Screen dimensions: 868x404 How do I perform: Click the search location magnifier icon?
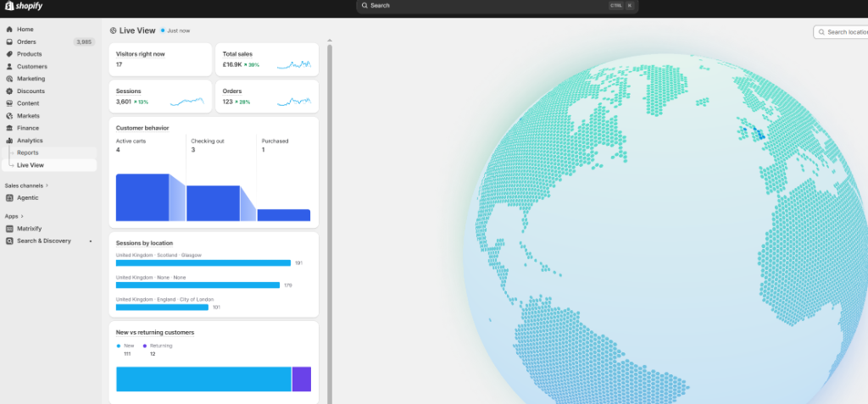[821, 32]
